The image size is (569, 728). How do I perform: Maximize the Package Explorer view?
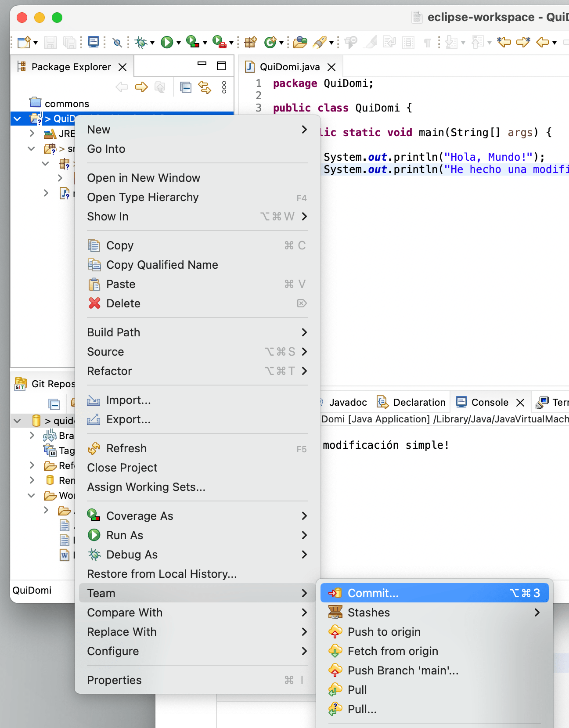click(221, 66)
